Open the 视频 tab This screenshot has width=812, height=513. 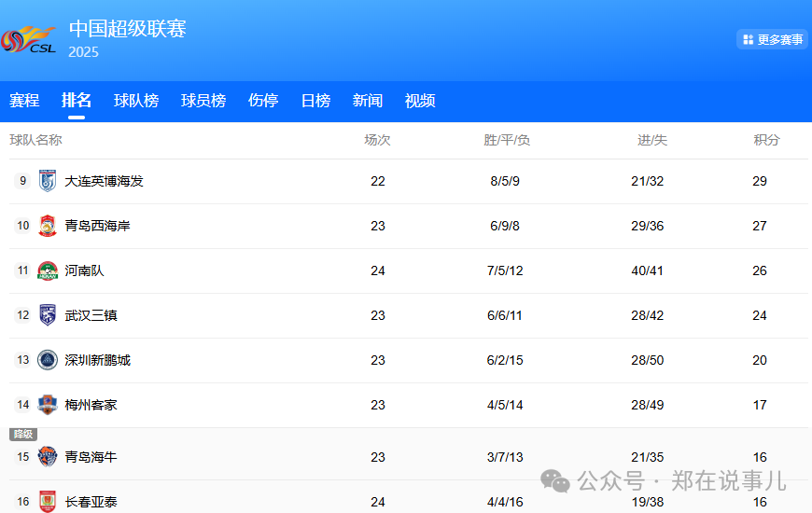coord(420,101)
